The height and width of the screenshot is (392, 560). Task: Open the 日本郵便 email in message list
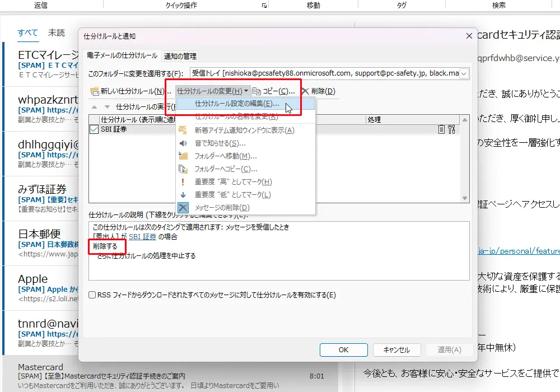[41, 244]
